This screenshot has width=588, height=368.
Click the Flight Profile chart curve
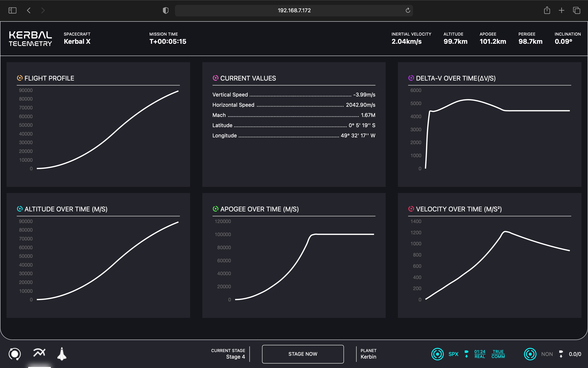[107, 129]
